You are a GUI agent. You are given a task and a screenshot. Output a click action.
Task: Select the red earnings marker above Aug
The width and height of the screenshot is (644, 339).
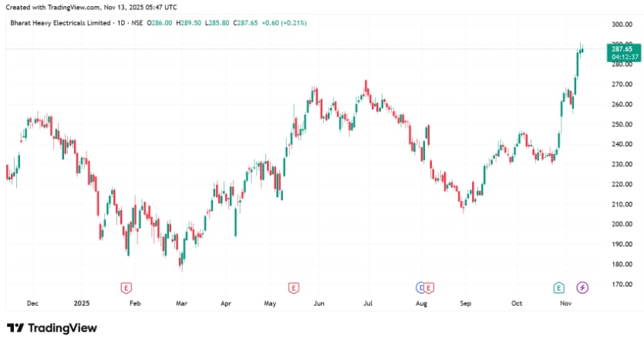pyautogui.click(x=429, y=287)
